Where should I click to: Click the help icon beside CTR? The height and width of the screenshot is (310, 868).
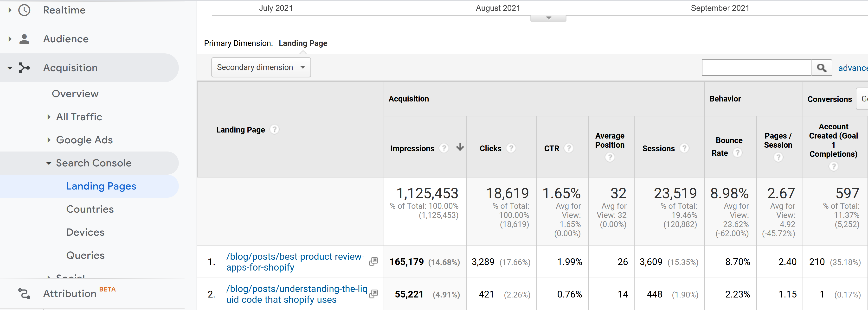[569, 148]
